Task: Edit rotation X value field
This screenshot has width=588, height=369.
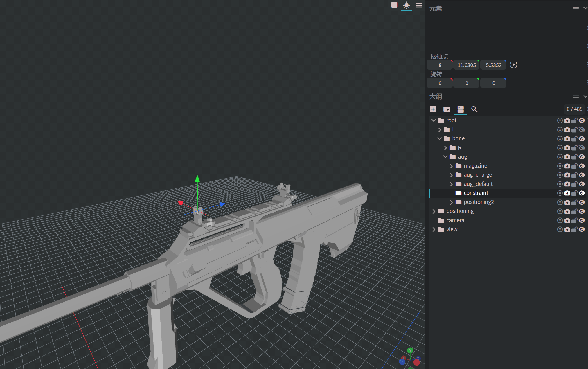Action: [440, 83]
